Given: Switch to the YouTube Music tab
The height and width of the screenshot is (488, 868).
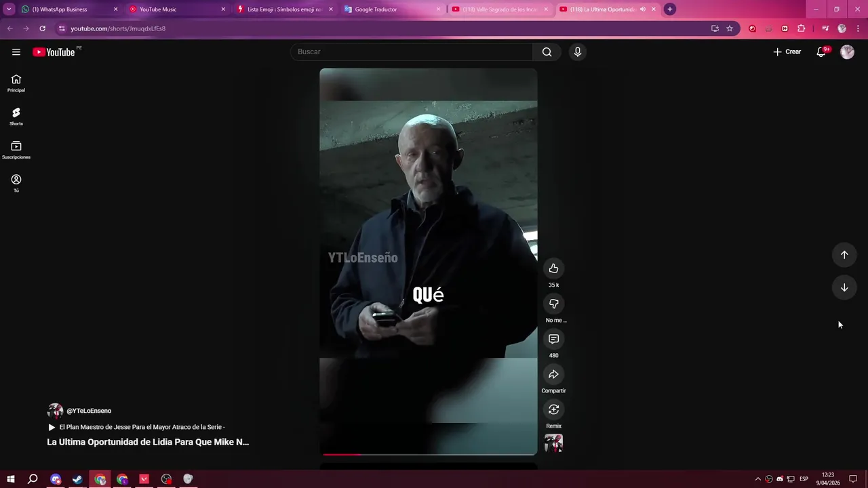Looking at the screenshot, I should tap(175, 9).
